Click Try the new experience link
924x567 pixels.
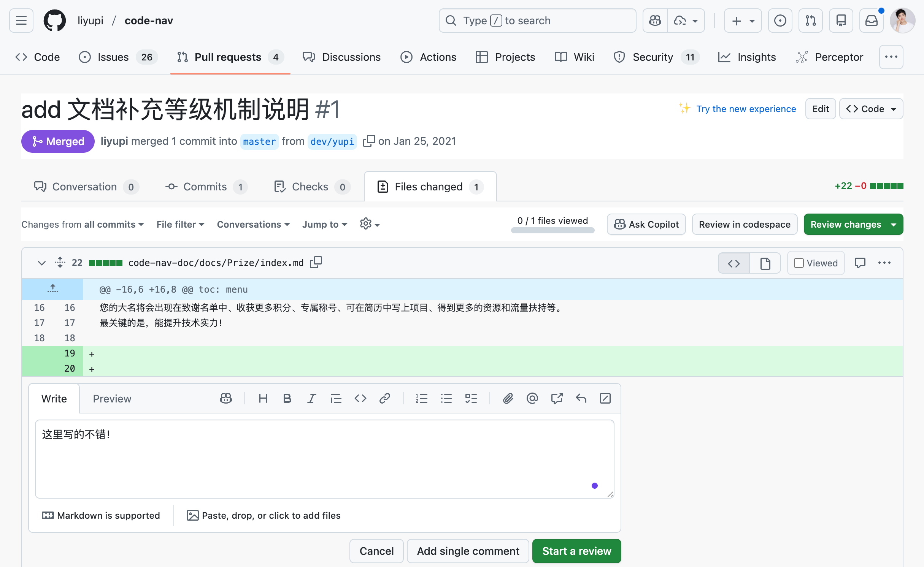(x=746, y=109)
